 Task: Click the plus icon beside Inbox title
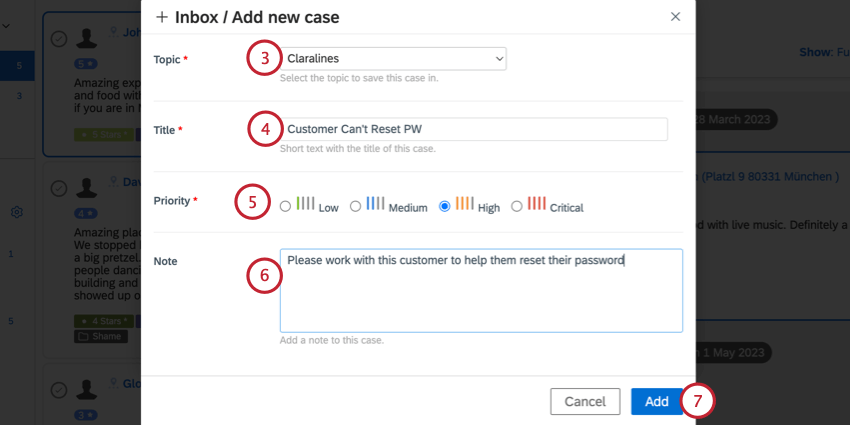[x=162, y=17]
